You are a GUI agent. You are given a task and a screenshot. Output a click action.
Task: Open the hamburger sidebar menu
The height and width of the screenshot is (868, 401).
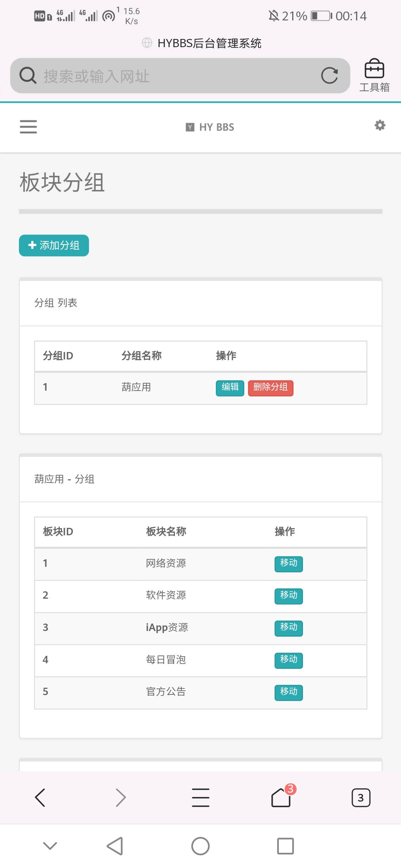28,127
